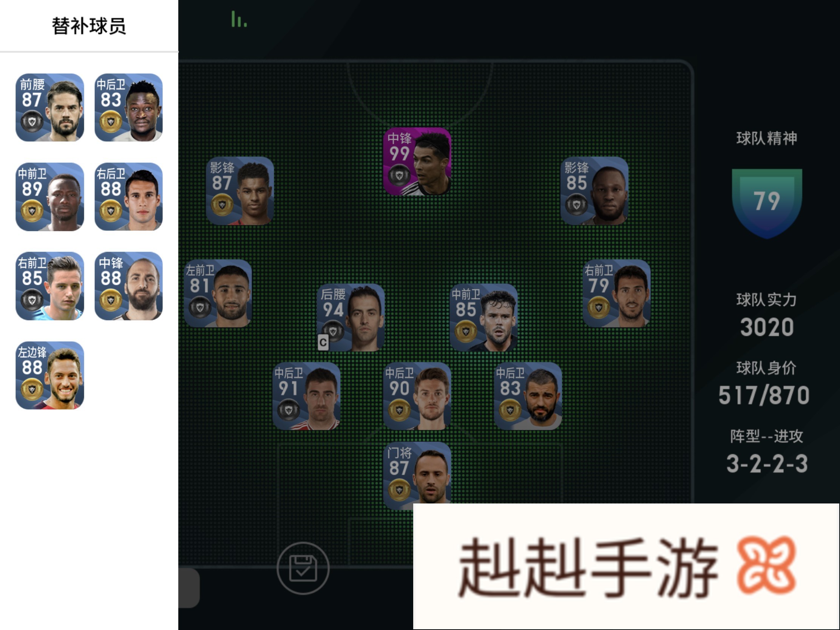Viewport: 840px width, 630px height.
Task: Tap the 球队精神 79 shield badge
Action: click(x=767, y=203)
